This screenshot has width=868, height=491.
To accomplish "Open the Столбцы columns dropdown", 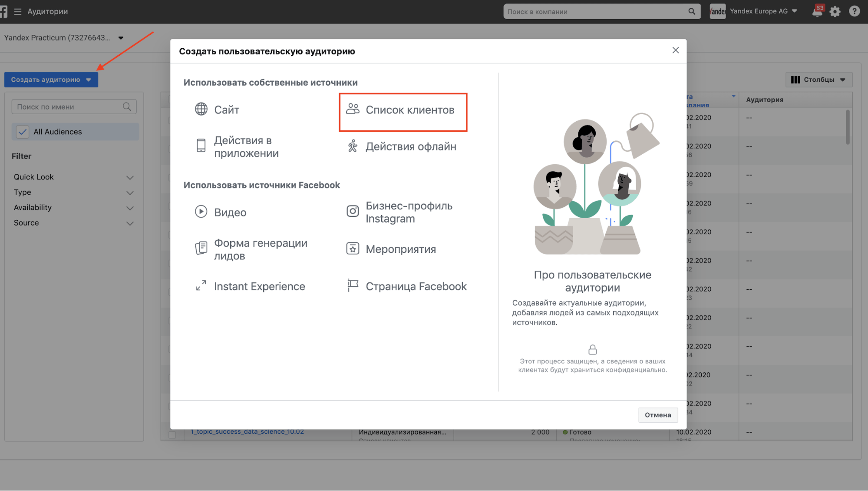I will click(818, 80).
